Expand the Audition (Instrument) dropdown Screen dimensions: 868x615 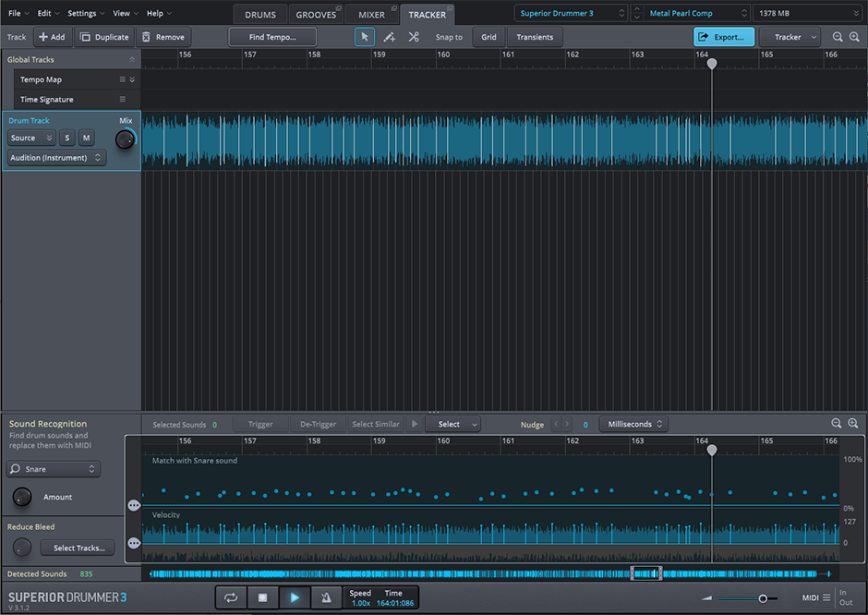(x=56, y=158)
